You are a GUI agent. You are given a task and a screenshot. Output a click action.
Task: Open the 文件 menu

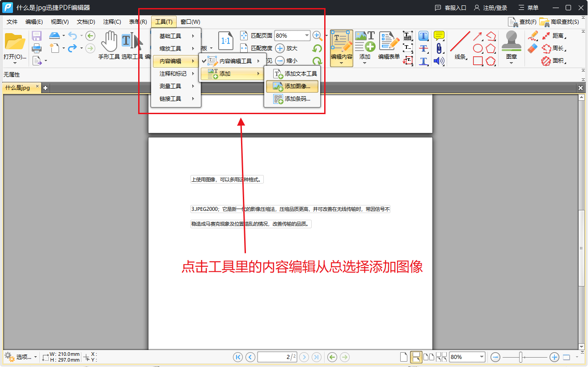pyautogui.click(x=12, y=21)
